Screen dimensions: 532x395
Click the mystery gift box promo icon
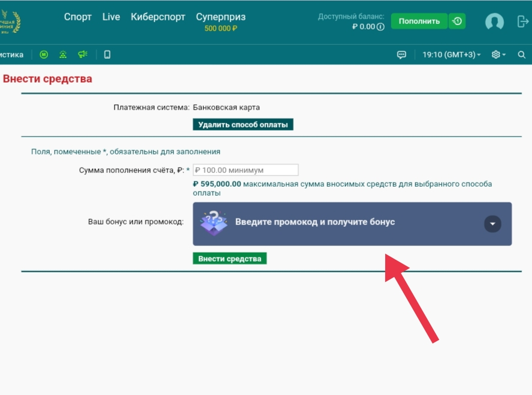(x=214, y=222)
